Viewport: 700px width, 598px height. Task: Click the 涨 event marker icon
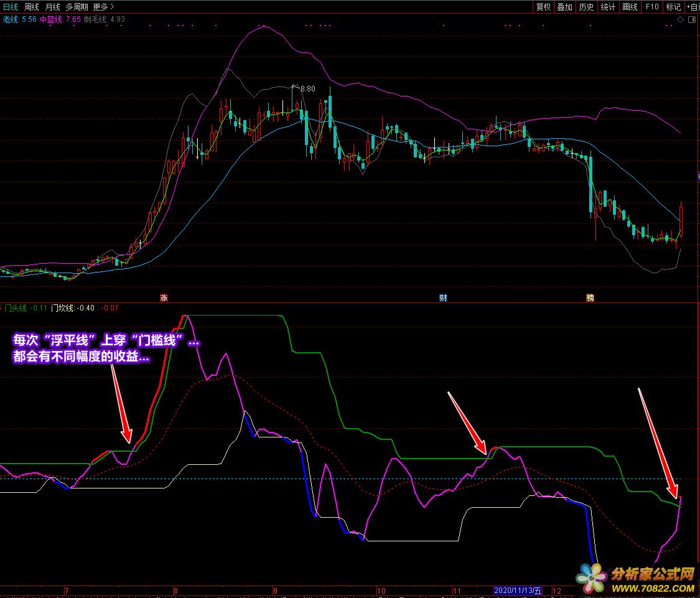pyautogui.click(x=164, y=298)
